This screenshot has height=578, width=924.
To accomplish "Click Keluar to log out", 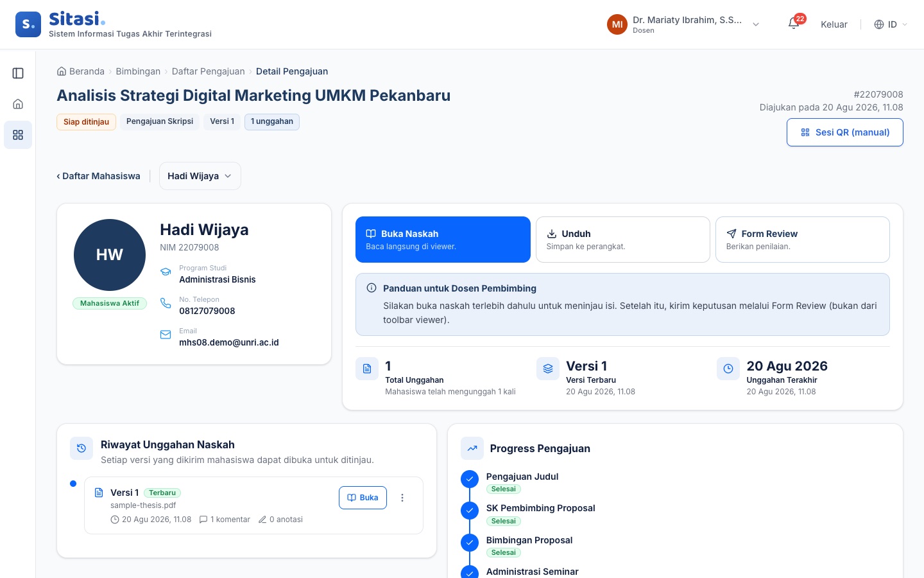I will click(834, 24).
